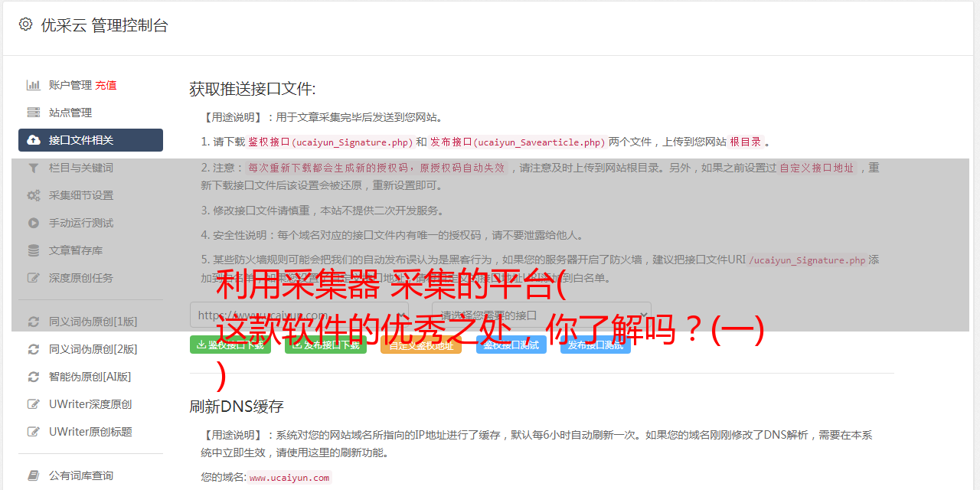The width and height of the screenshot is (980, 490).
Task: Click the highlighted 自定义接口地址 text
Action: [x=816, y=168]
